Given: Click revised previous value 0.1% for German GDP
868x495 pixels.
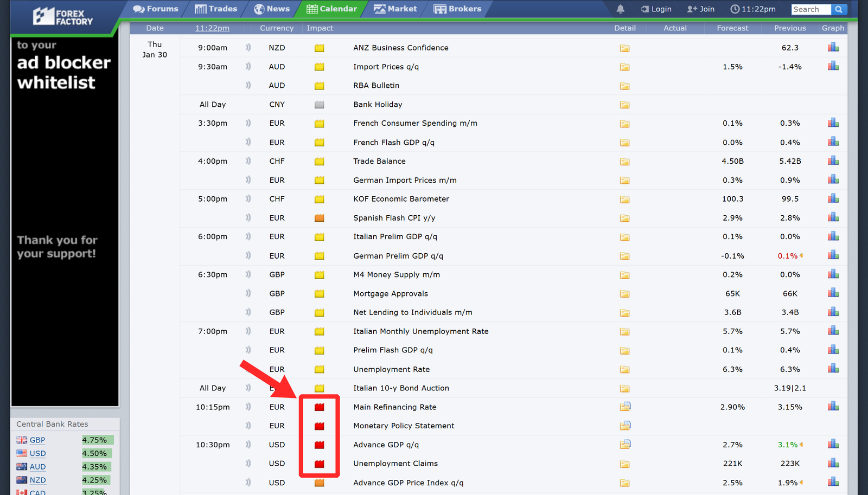Looking at the screenshot, I should coord(788,256).
